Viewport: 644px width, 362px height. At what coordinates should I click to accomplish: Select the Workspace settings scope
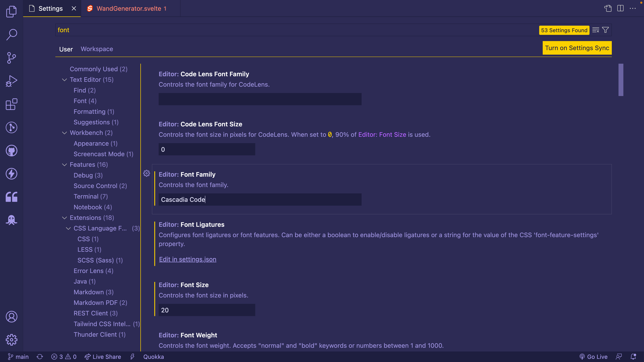tap(97, 49)
